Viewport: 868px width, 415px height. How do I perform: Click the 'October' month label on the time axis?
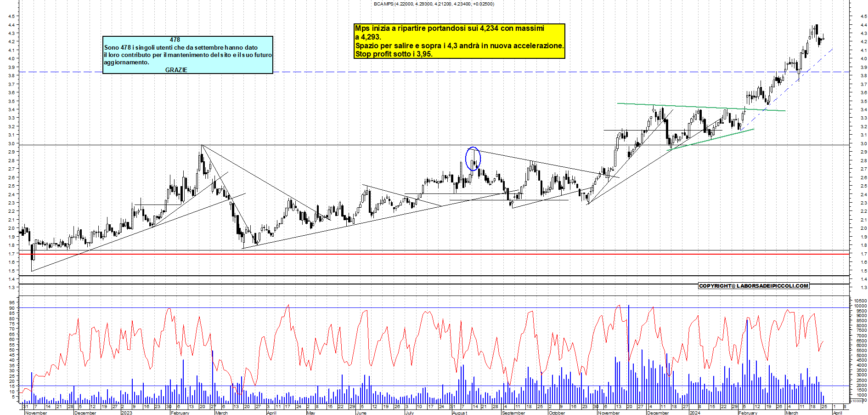tap(557, 413)
